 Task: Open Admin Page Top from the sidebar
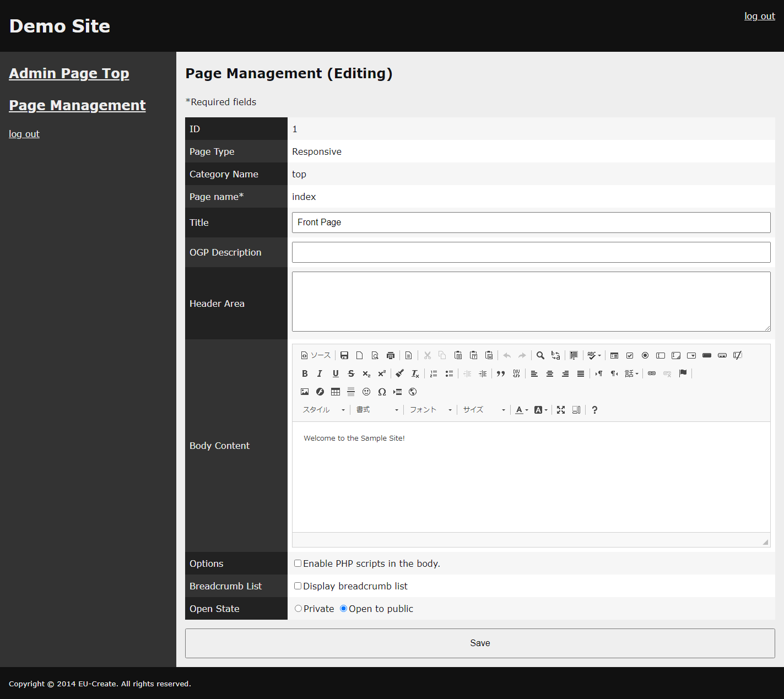pyautogui.click(x=69, y=73)
